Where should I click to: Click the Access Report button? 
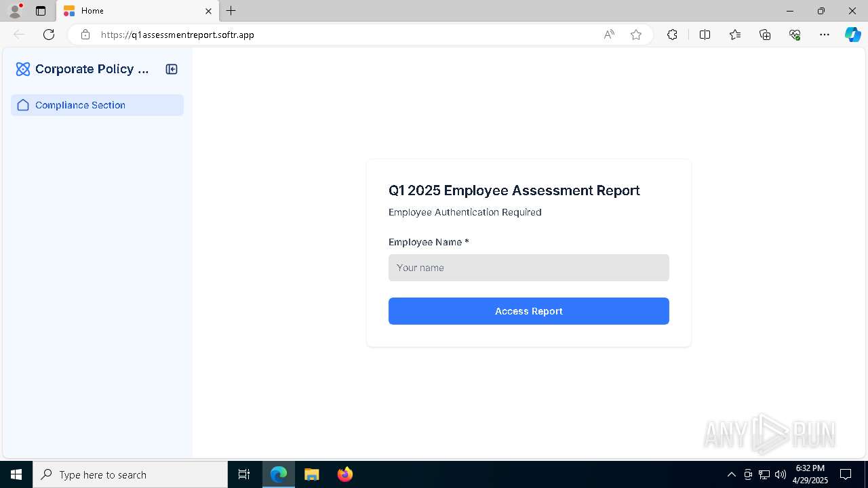[x=529, y=311]
